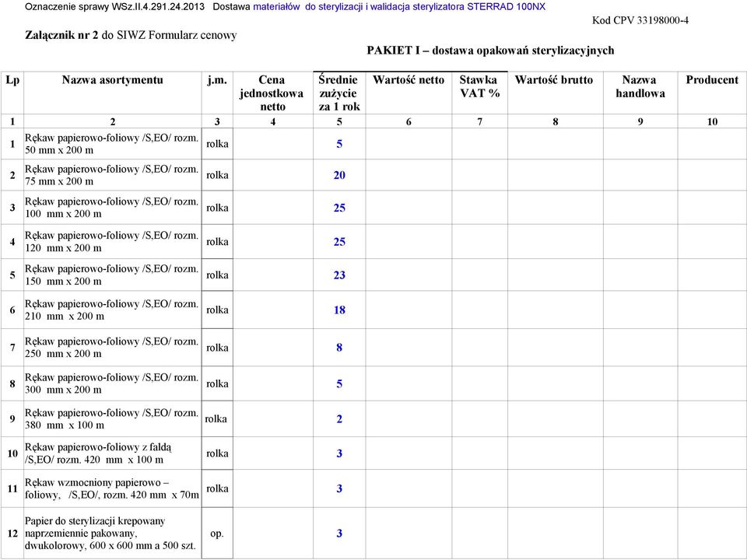Click usage value '5' in row 8

click(x=339, y=383)
